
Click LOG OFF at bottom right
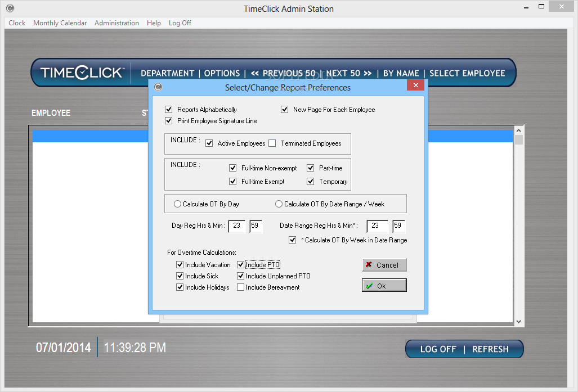(438, 349)
